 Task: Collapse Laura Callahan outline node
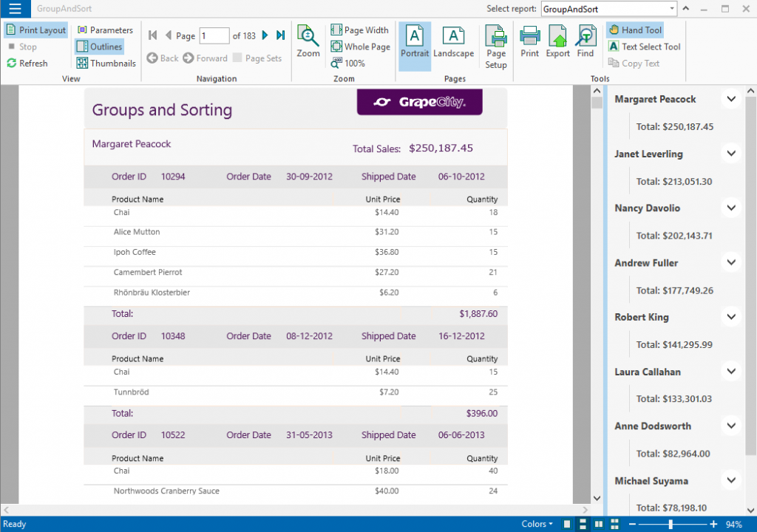[x=731, y=371]
